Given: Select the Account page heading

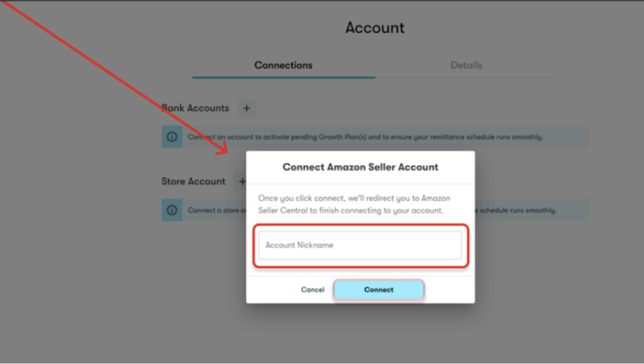Looking at the screenshot, I should 375,28.
